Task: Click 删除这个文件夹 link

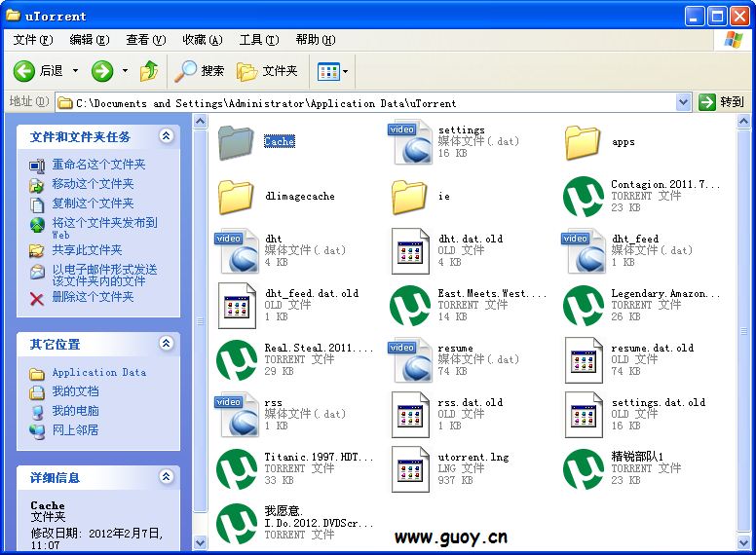Action: tap(94, 297)
